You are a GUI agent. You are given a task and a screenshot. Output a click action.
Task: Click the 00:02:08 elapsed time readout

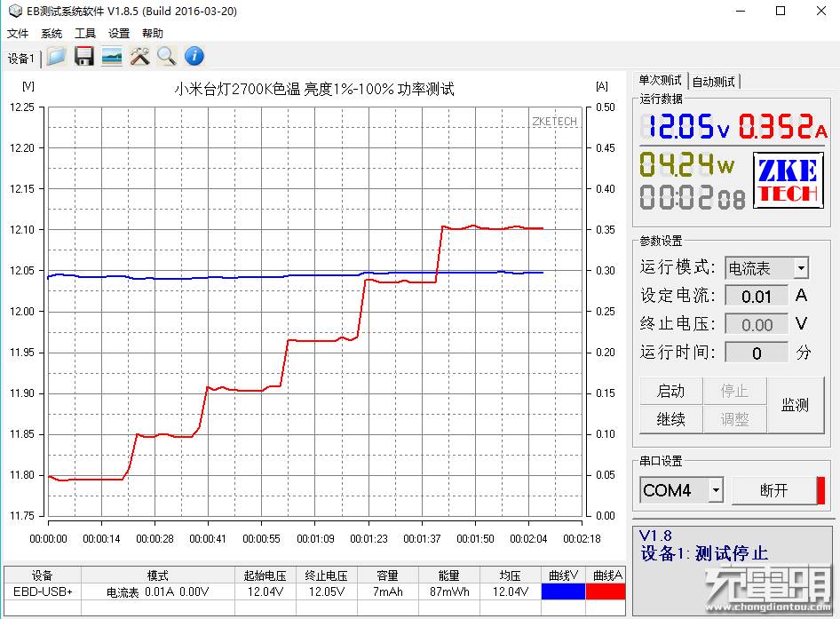(x=692, y=197)
